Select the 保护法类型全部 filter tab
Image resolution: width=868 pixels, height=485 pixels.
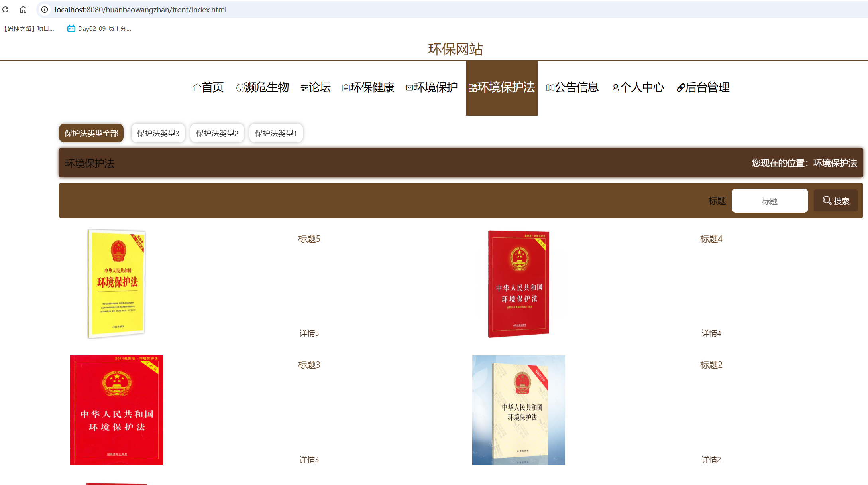click(91, 133)
